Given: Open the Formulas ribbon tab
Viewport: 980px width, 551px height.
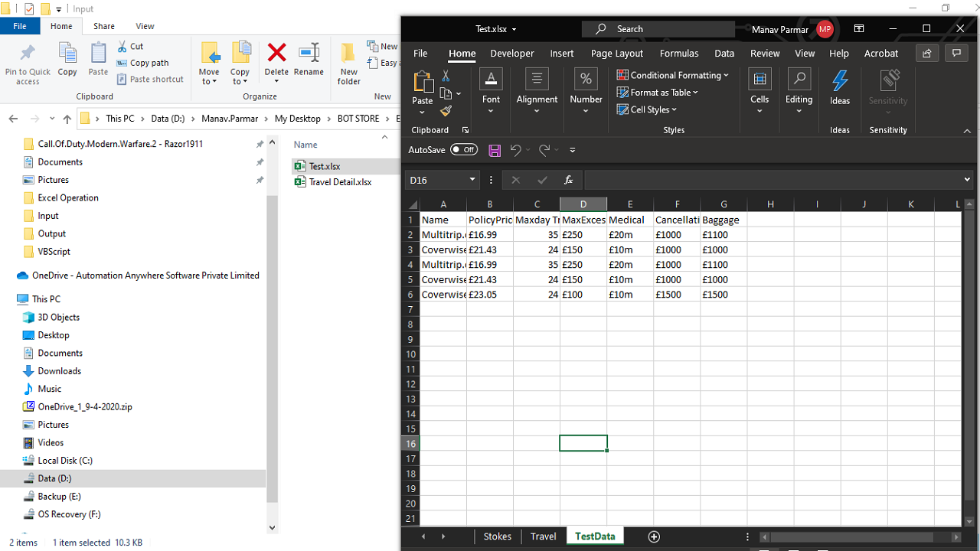Looking at the screenshot, I should [x=678, y=54].
